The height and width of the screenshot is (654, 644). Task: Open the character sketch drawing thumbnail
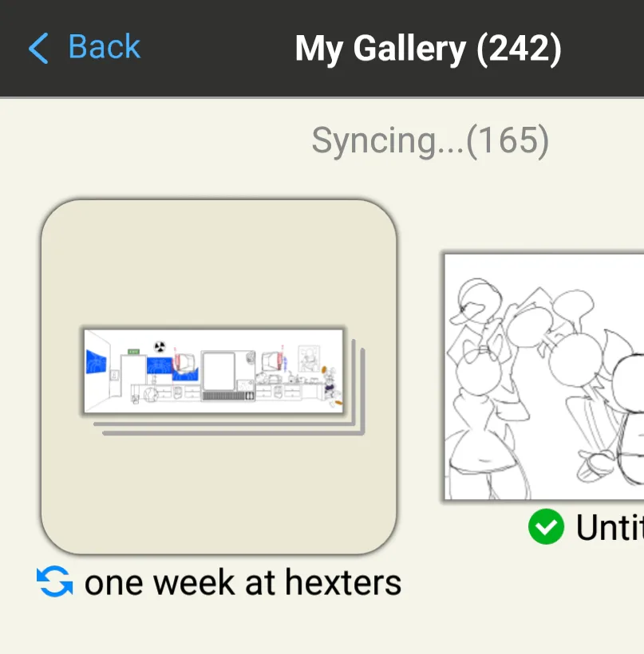pos(544,376)
